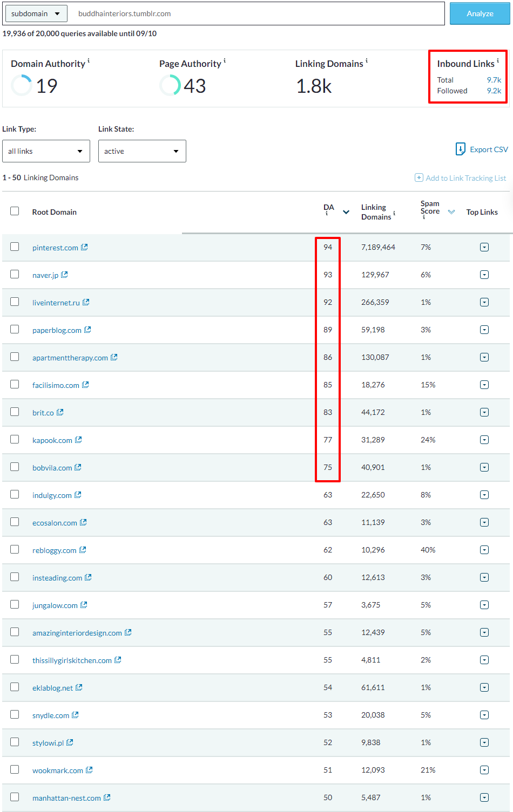Image resolution: width=513 pixels, height=812 pixels.
Task: Open facilisimo.com external link icon
Action: coord(85,385)
